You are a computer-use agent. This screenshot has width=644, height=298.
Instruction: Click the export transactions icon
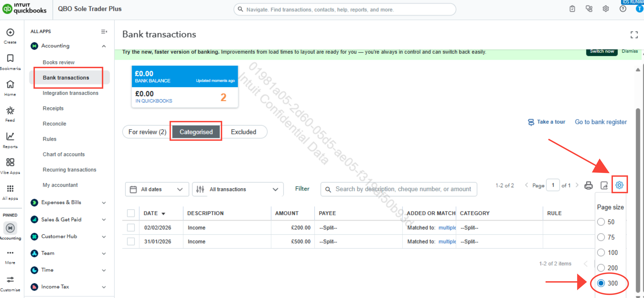pyautogui.click(x=604, y=185)
